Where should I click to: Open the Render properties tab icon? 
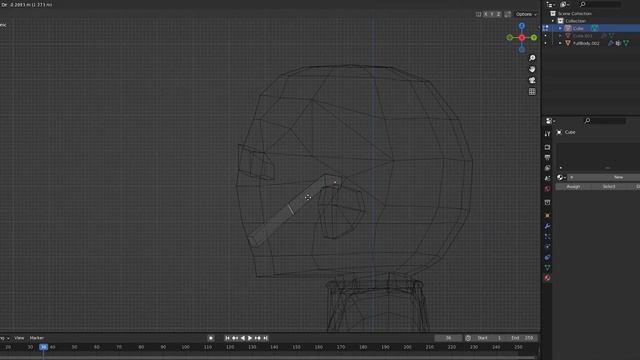point(547,147)
